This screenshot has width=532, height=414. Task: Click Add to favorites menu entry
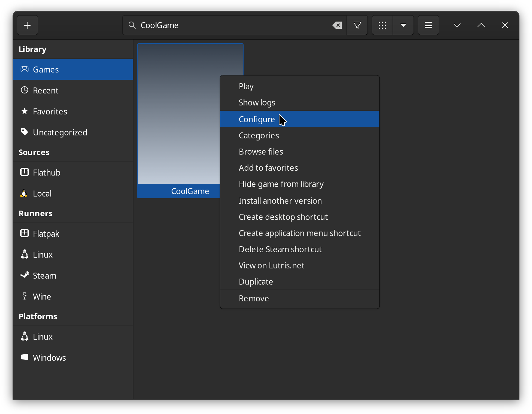tap(268, 168)
